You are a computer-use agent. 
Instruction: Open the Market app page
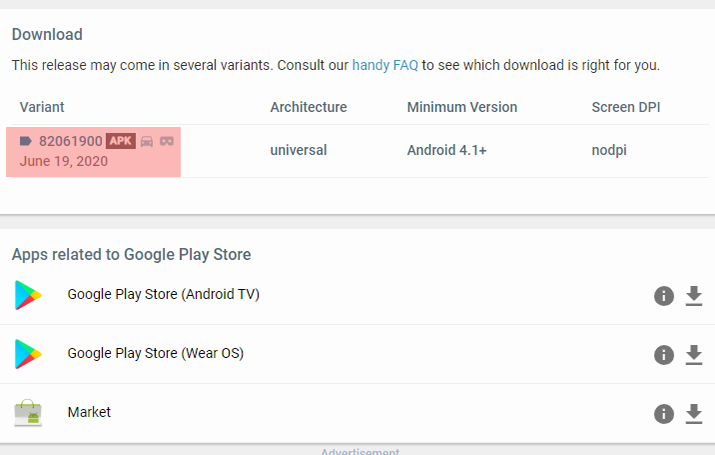[x=89, y=412]
